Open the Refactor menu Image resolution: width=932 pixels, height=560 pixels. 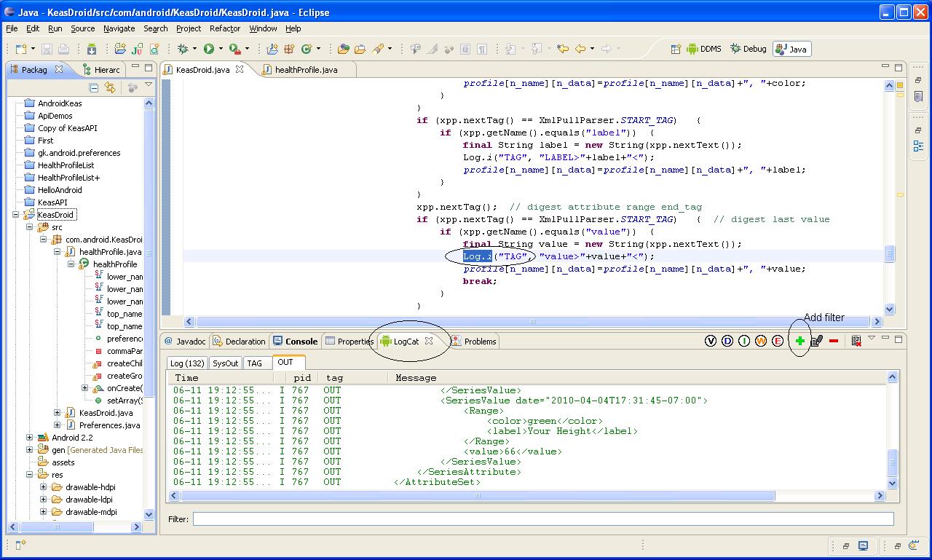point(225,28)
